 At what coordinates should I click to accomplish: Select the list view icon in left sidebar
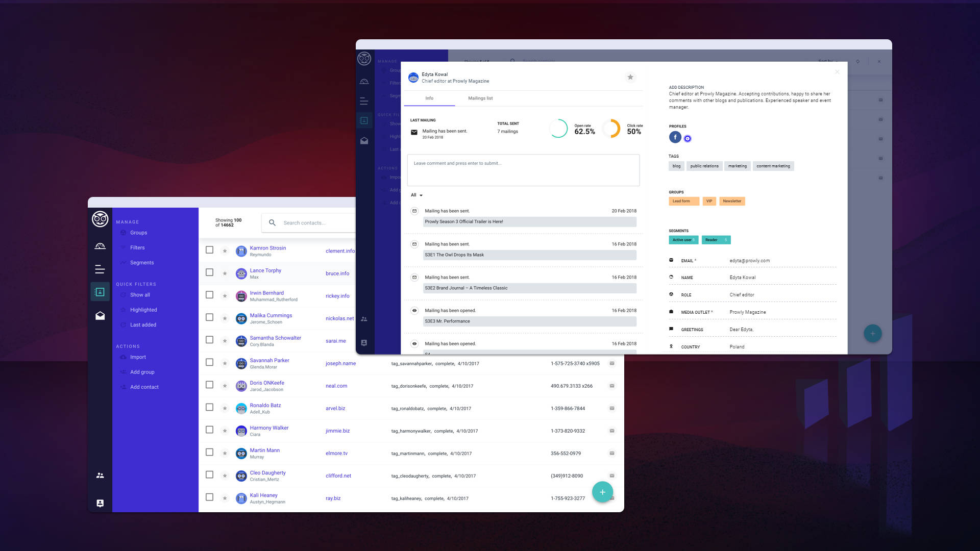coord(100,269)
